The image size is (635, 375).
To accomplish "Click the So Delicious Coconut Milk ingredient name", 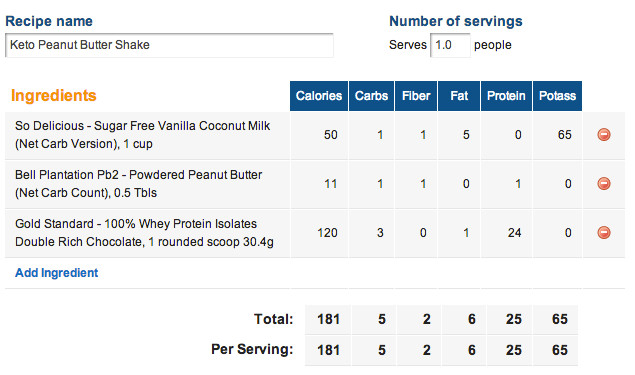I will tap(143, 135).
